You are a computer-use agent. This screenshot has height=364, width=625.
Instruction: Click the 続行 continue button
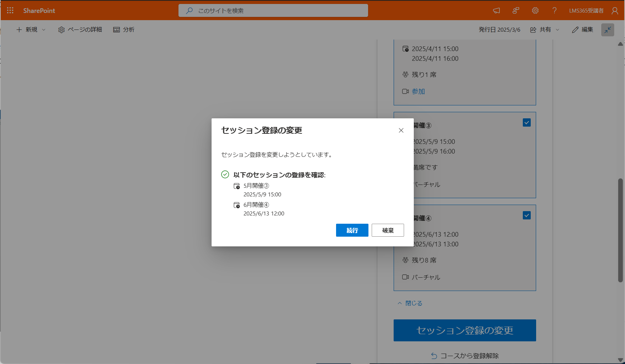[x=352, y=230]
